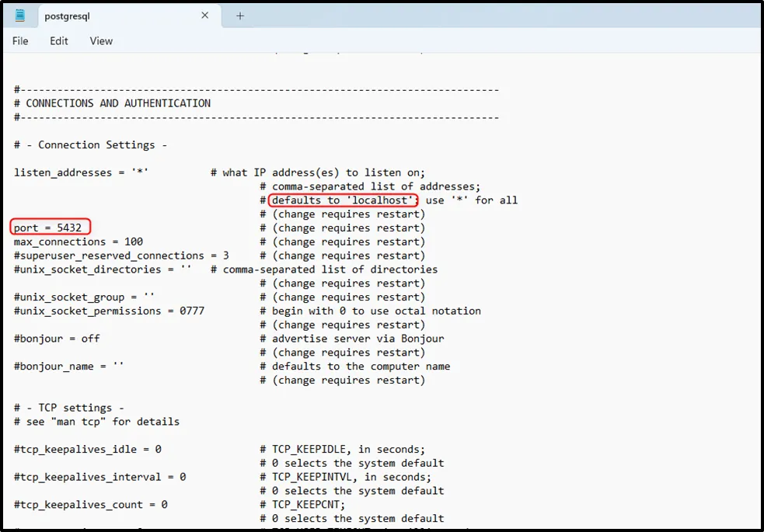Click the #tcp_keepalives_idle = 0 line
764x532 pixels.
88,450
